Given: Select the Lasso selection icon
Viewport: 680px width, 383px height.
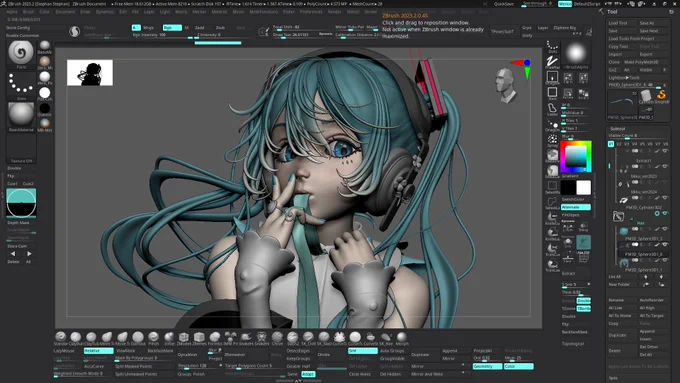Looking at the screenshot, I should (x=552, y=109).
